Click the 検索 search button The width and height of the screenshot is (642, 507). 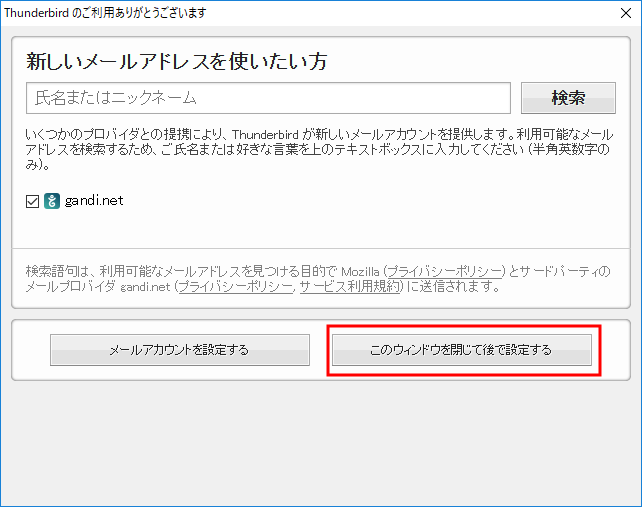pos(568,98)
